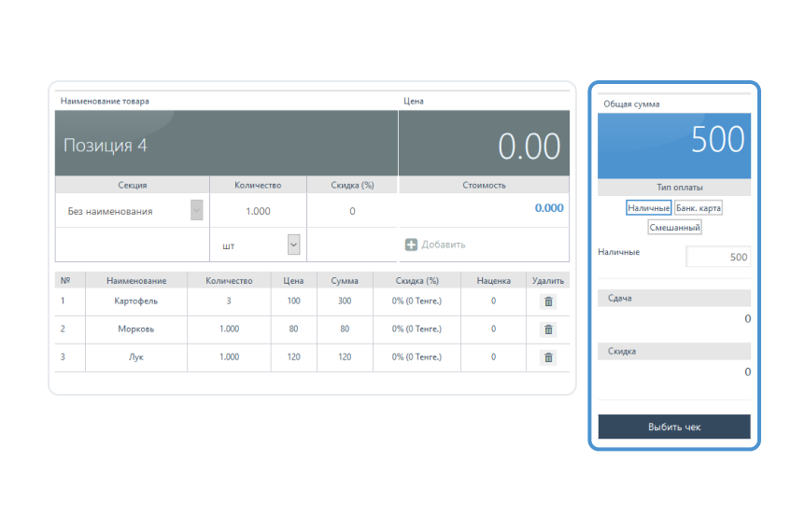The image size is (805, 532).
Task: Click the Добавить link
Action: coord(443,245)
